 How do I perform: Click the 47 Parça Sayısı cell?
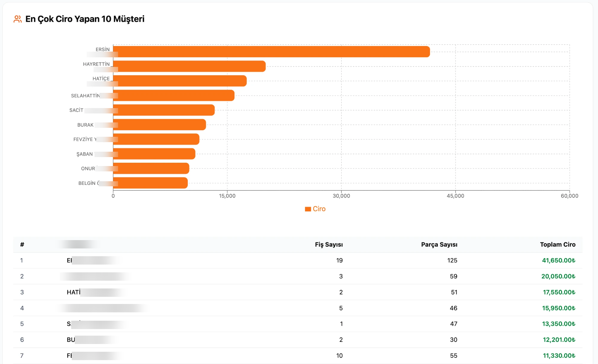[x=454, y=324]
